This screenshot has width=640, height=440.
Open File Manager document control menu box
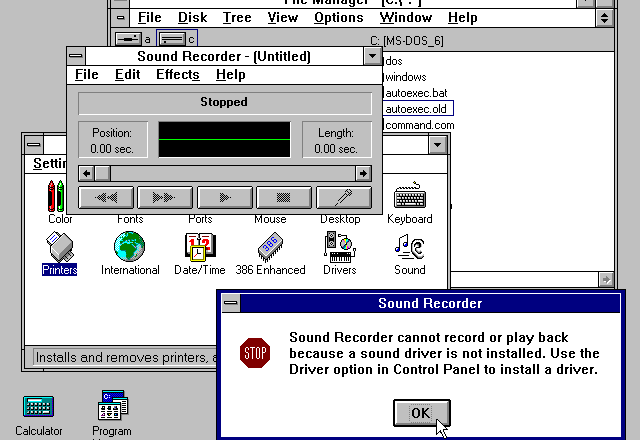click(120, 18)
